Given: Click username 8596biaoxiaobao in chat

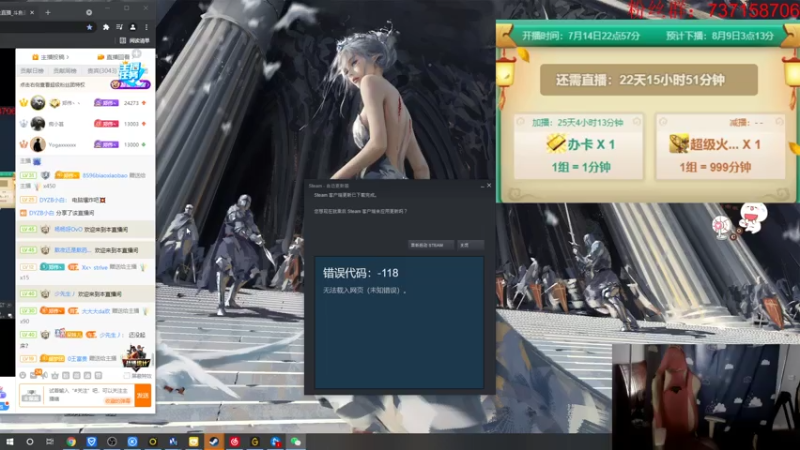Looking at the screenshot, I should click(x=105, y=175).
